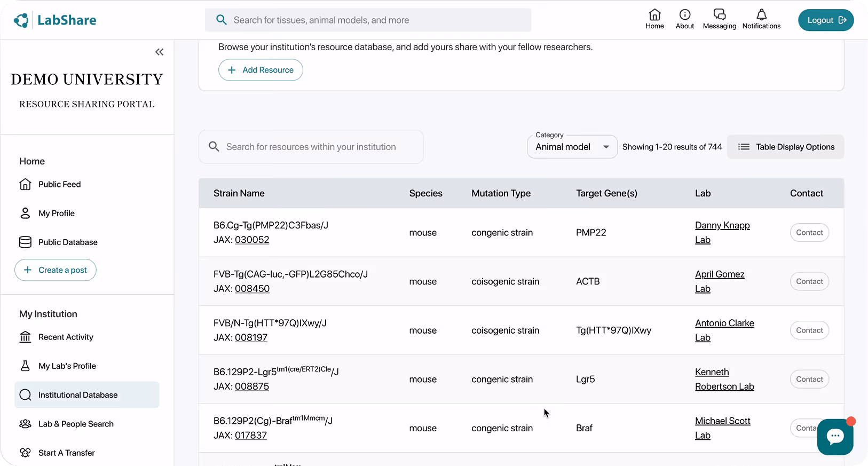
Task: Open JAX link 017837
Action: point(251,436)
